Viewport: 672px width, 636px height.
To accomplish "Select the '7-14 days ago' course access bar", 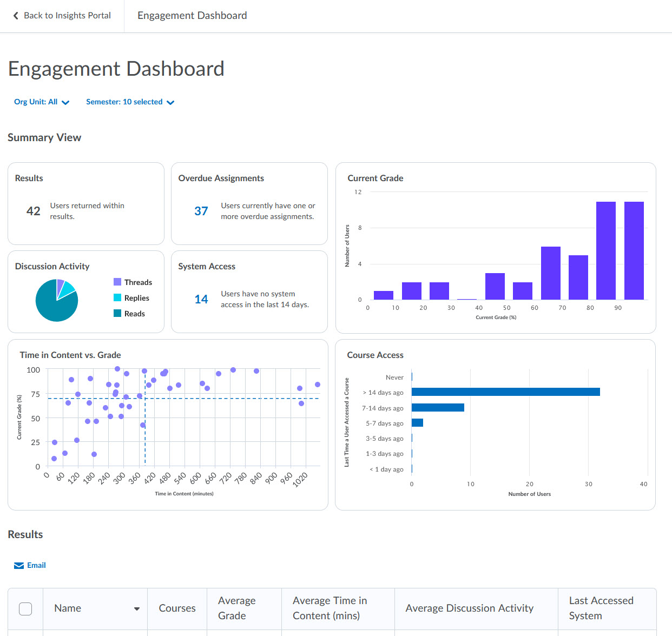I will (438, 407).
